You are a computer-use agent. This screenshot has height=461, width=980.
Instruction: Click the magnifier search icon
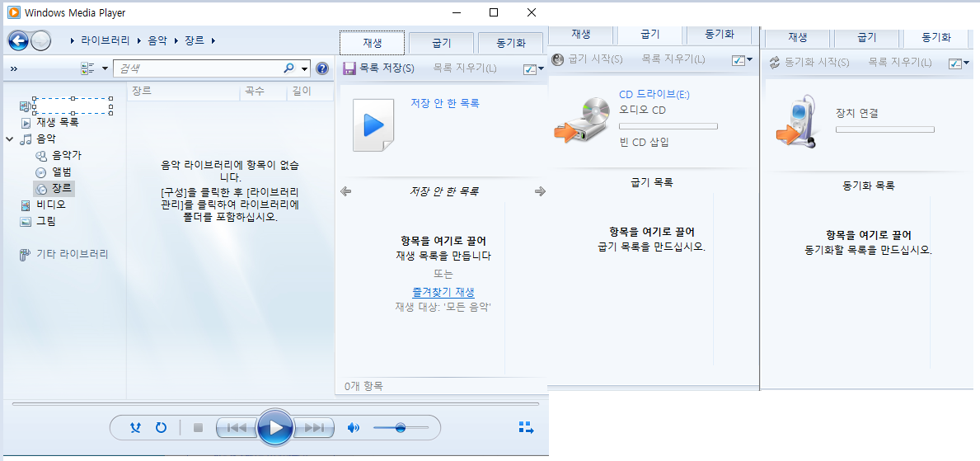point(288,68)
